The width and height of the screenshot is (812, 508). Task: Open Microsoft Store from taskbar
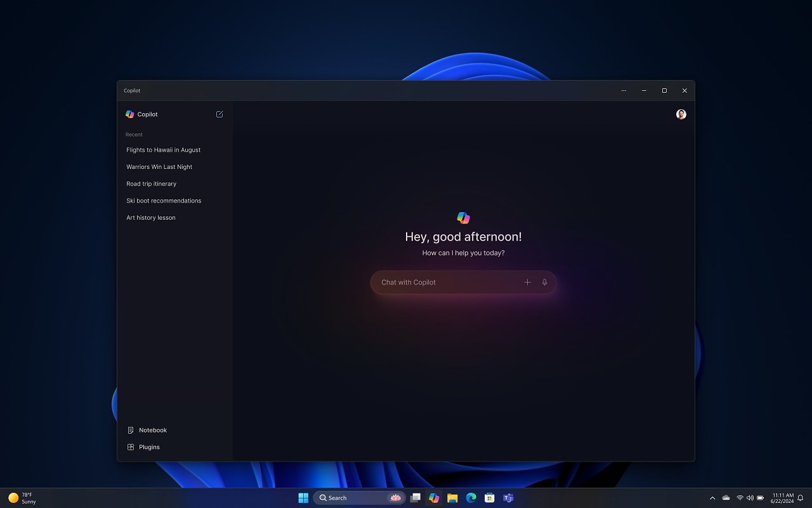click(x=489, y=498)
